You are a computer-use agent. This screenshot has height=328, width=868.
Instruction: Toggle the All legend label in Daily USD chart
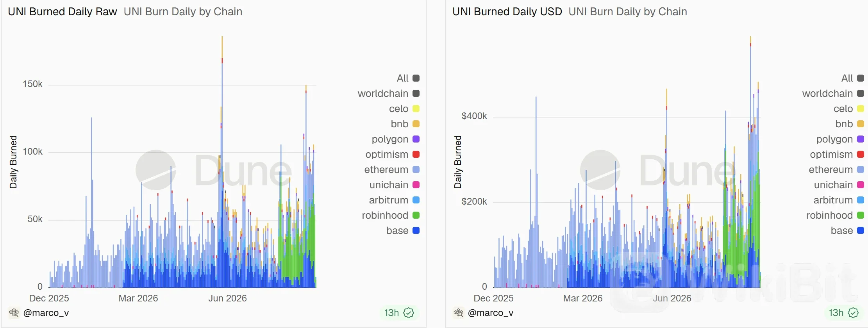tap(847, 78)
